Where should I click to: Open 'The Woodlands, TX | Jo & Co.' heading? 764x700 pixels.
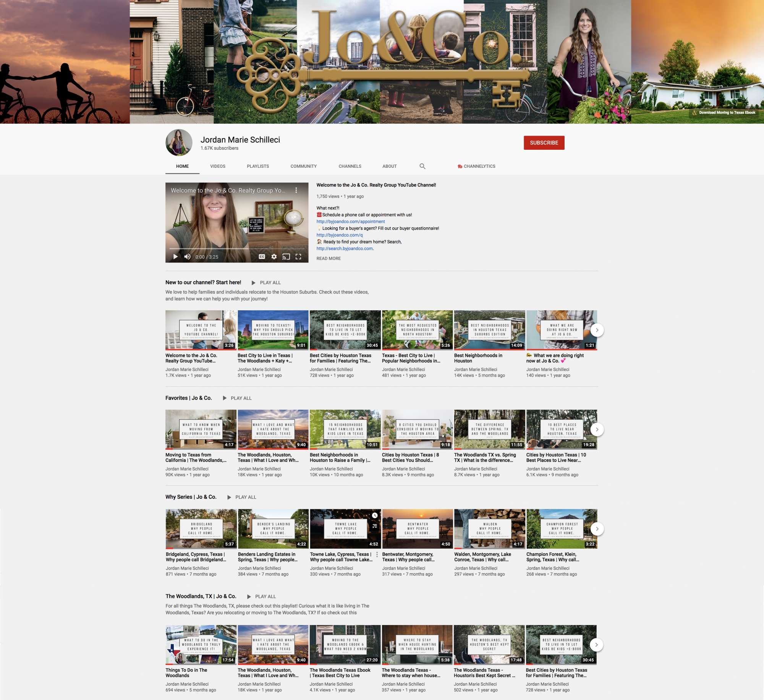click(201, 596)
